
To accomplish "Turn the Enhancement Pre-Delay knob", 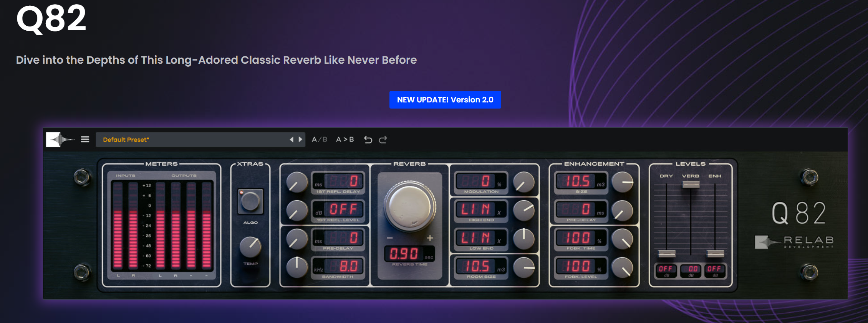I will [623, 211].
